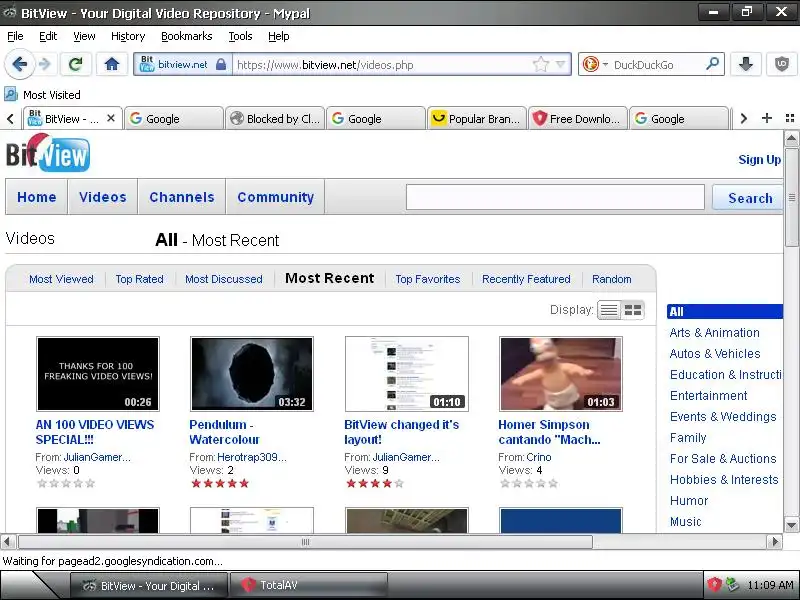This screenshot has height=600, width=800.
Task: Click the star rating under Homer Simpson video
Action: click(x=529, y=483)
